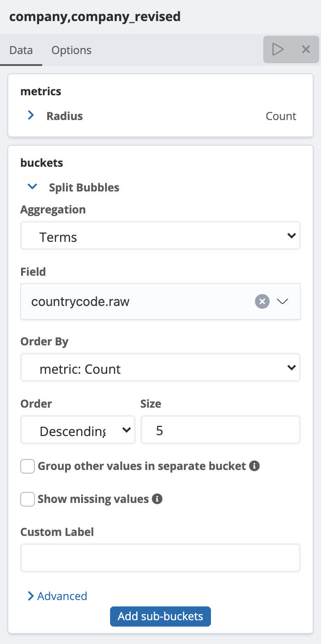This screenshot has height=644, width=321.
Task: Enable Group other values in separate bucket
Action: tap(27, 466)
